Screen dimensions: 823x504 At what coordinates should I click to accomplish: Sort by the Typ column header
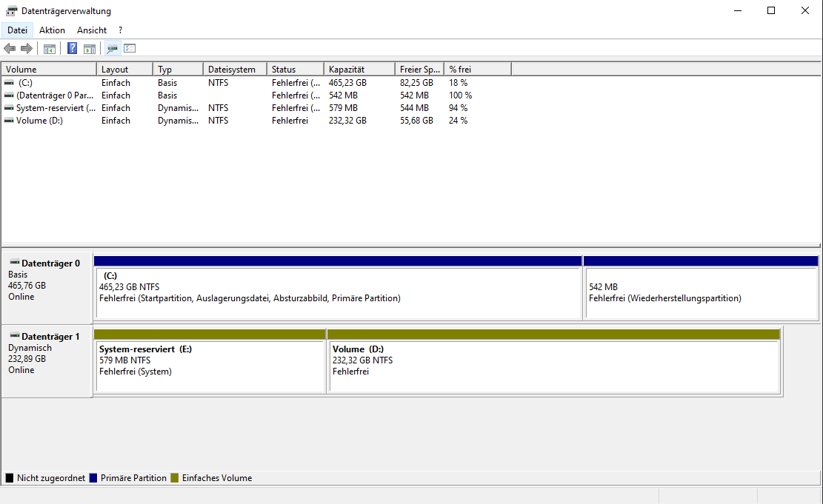(x=179, y=70)
